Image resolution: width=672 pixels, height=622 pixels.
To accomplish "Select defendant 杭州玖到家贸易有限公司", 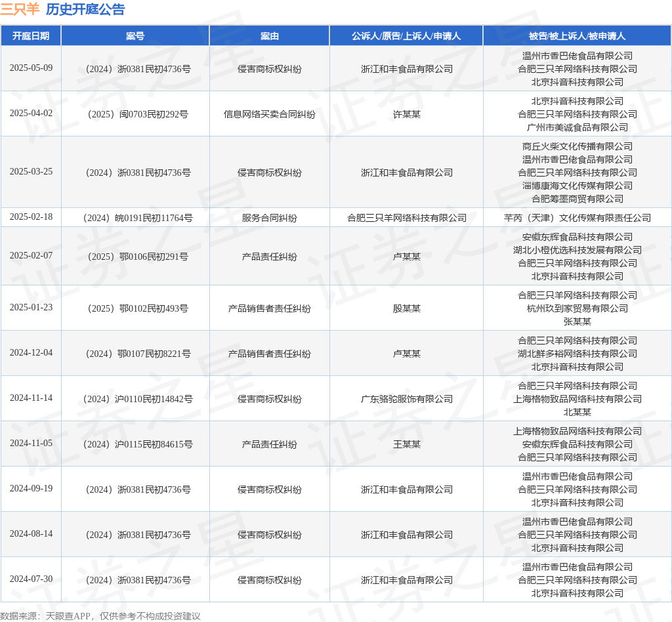I will click(577, 308).
